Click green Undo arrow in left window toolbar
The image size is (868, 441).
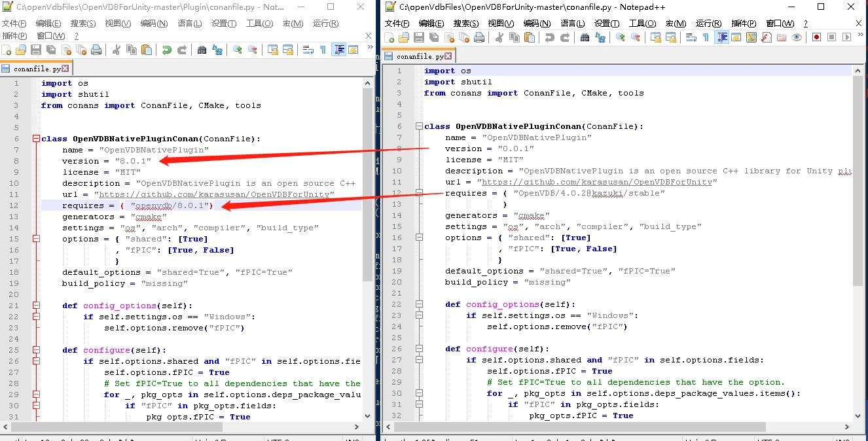coord(167,50)
